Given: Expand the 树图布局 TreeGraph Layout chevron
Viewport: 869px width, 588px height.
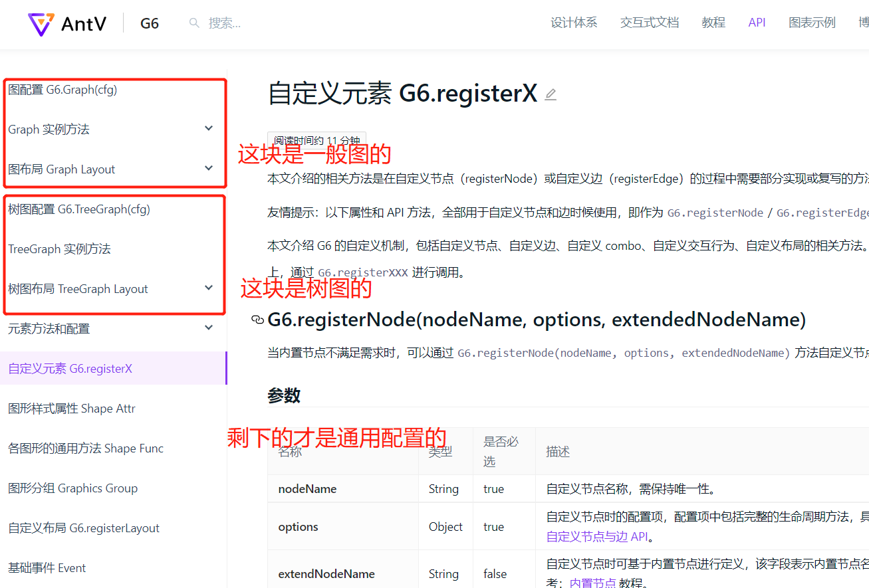Looking at the screenshot, I should tap(209, 288).
